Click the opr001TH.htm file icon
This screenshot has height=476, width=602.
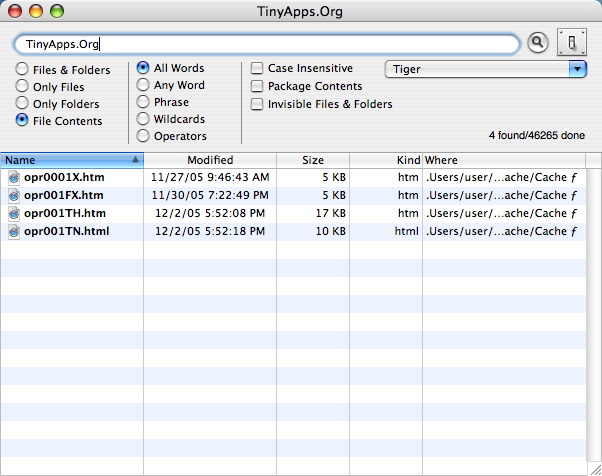[14, 213]
